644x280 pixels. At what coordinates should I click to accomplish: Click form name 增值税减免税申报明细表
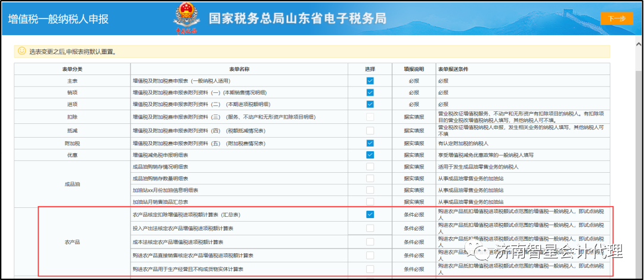(x=160, y=155)
